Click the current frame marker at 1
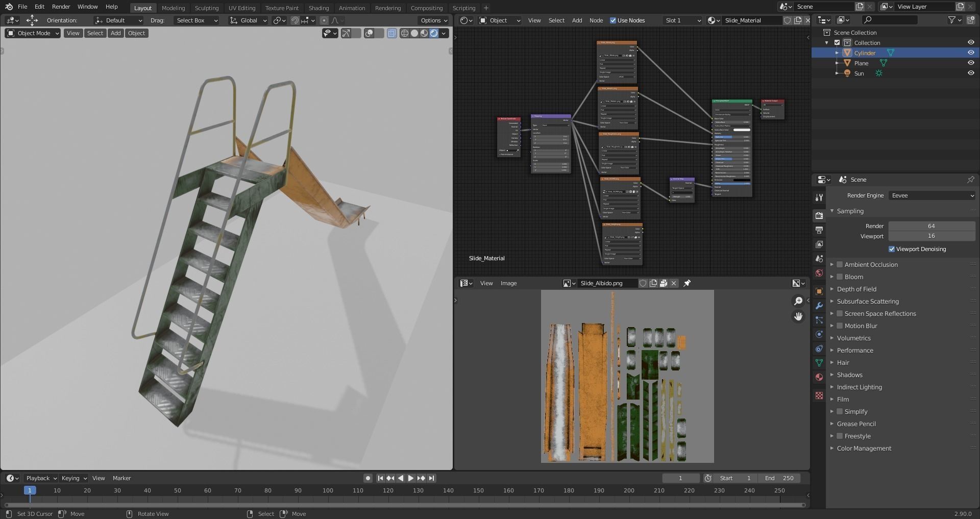Screen dimensions: 980x519 30,490
